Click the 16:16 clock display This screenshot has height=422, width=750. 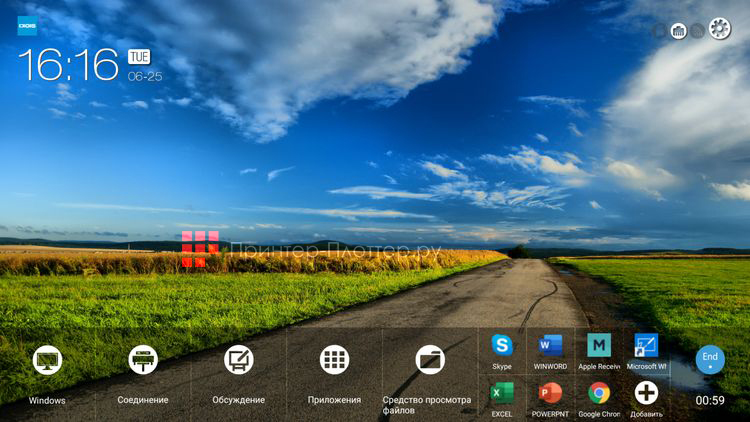tap(68, 65)
